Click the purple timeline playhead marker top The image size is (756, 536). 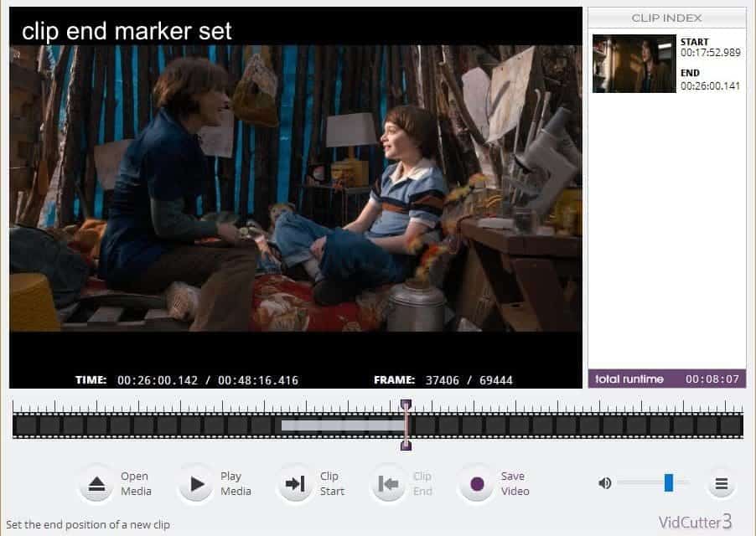406,404
